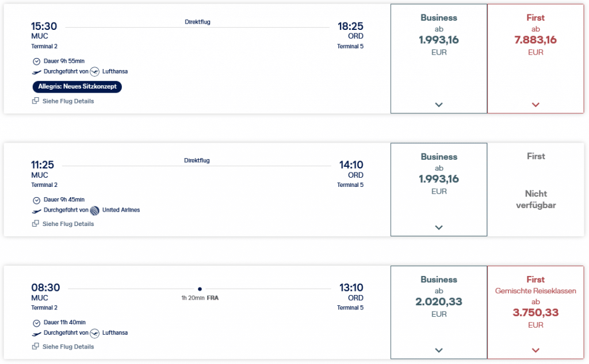This screenshot has height=364, width=589.
Task: Click the clock icon beside Dauer 9h 45min
Action: tap(37, 200)
